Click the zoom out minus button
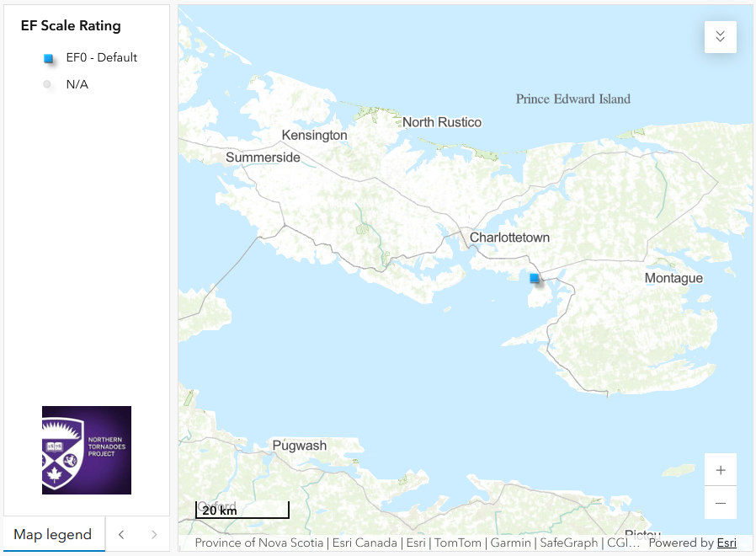This screenshot has height=556, width=756. (721, 503)
